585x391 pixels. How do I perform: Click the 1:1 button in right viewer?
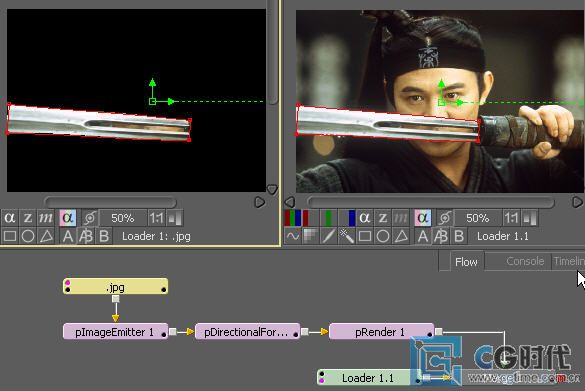coord(511,218)
